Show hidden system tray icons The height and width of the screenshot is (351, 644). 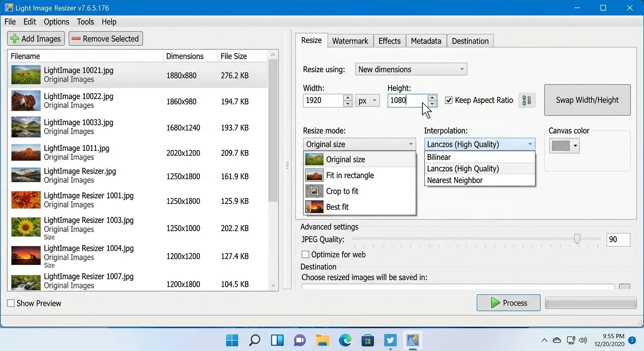coord(544,340)
